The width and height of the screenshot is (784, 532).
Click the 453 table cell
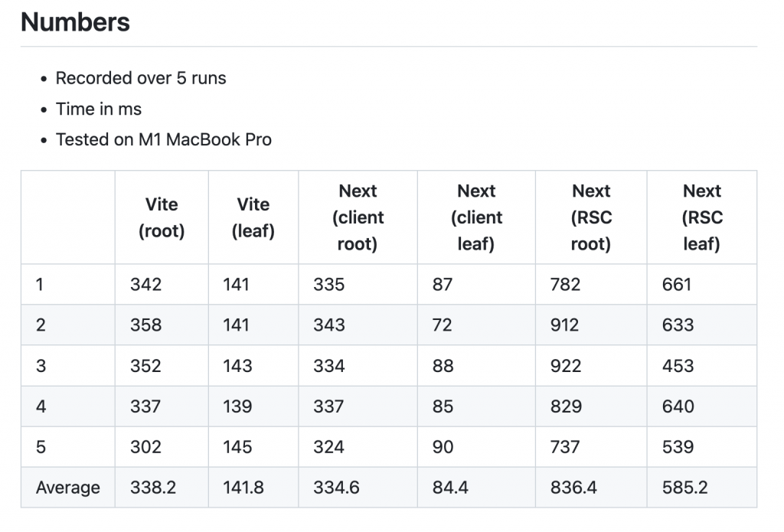tap(678, 366)
